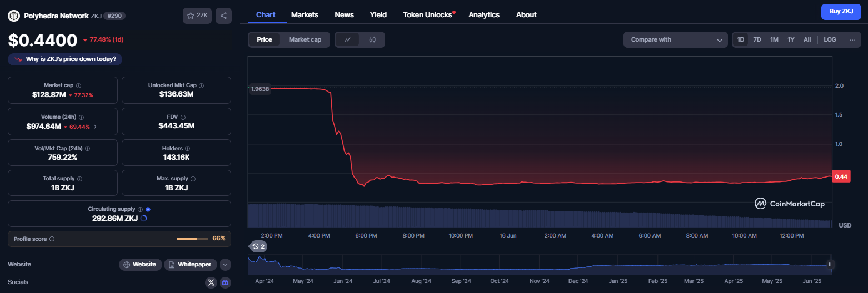This screenshot has width=868, height=293.
Task: Click the 292.86M ZKJ circulating supply
Action: click(115, 218)
